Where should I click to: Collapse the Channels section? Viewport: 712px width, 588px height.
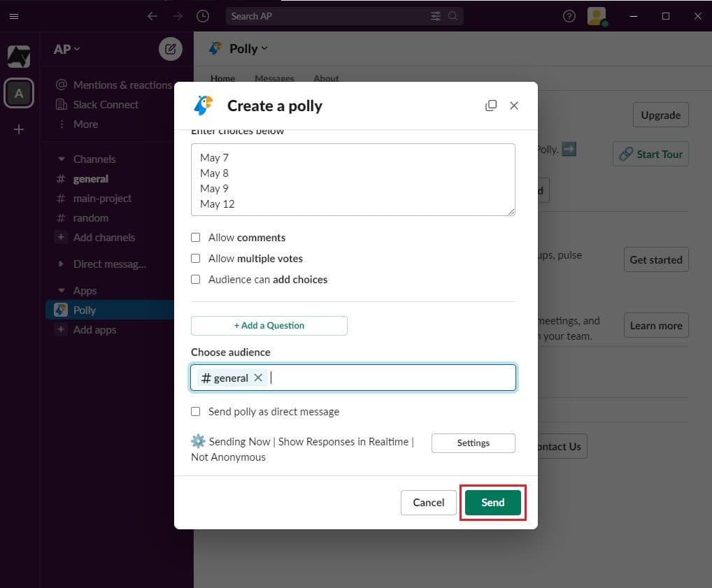(62, 159)
